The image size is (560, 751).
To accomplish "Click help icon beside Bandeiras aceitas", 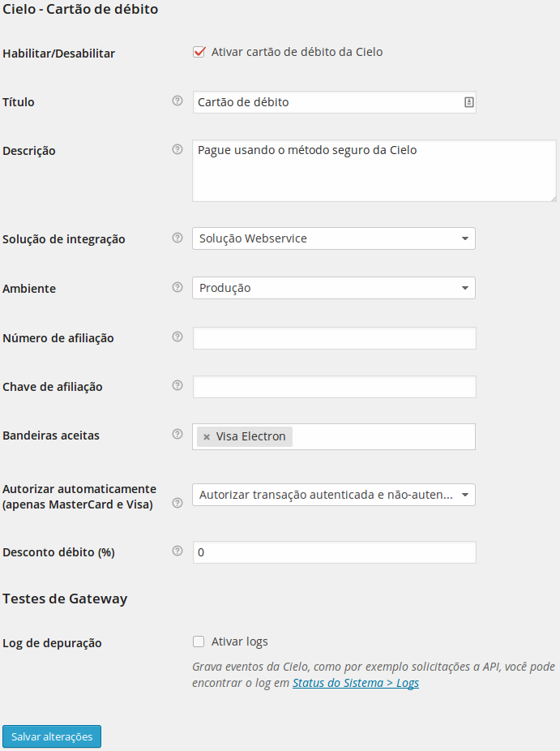I will [x=177, y=434].
